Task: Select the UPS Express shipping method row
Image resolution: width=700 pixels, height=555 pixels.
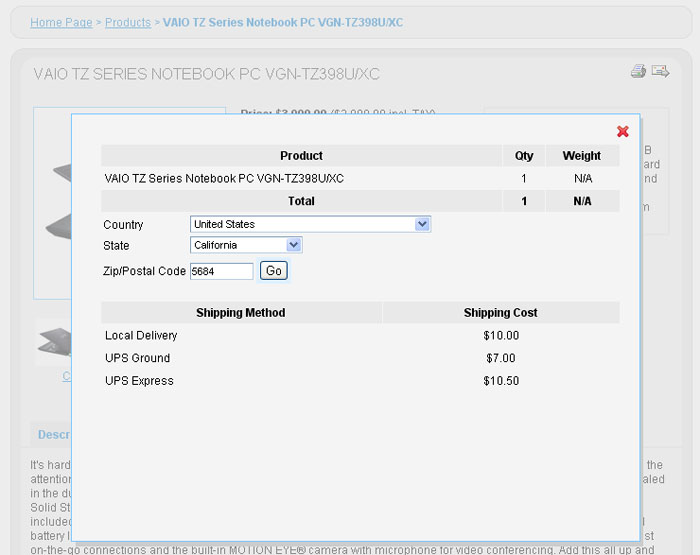Action: tap(360, 381)
